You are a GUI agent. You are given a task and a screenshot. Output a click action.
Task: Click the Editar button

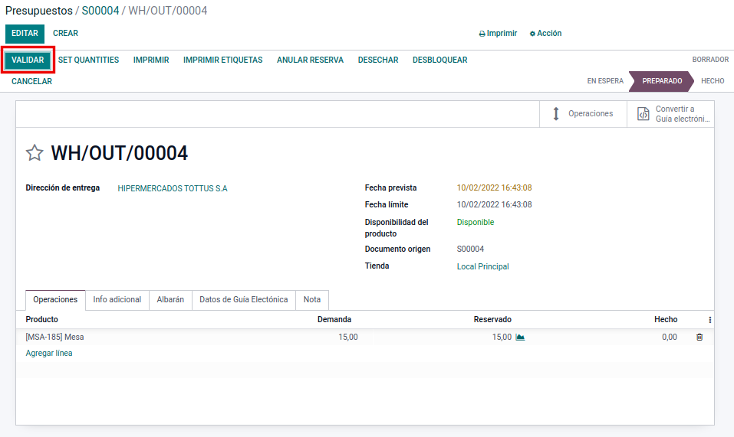pyautogui.click(x=24, y=33)
